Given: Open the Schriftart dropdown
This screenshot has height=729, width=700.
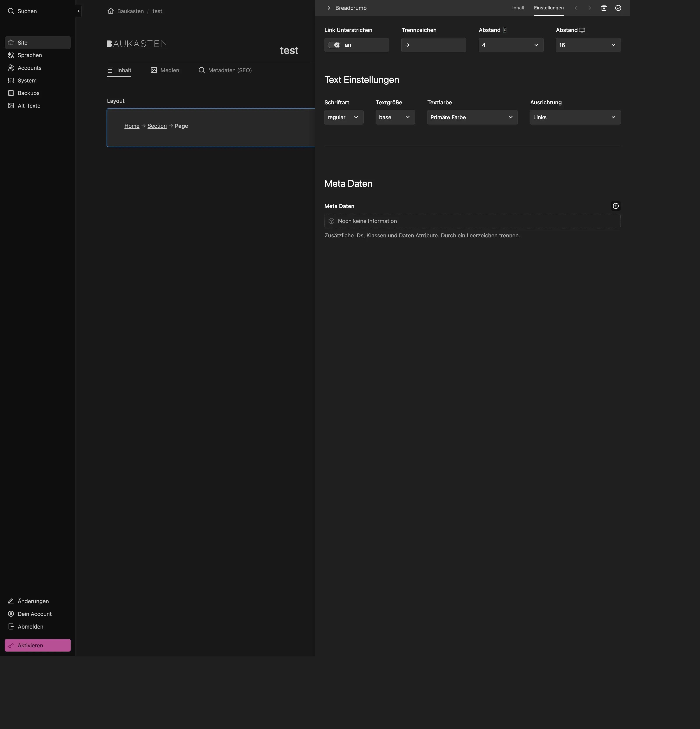Looking at the screenshot, I should point(343,117).
